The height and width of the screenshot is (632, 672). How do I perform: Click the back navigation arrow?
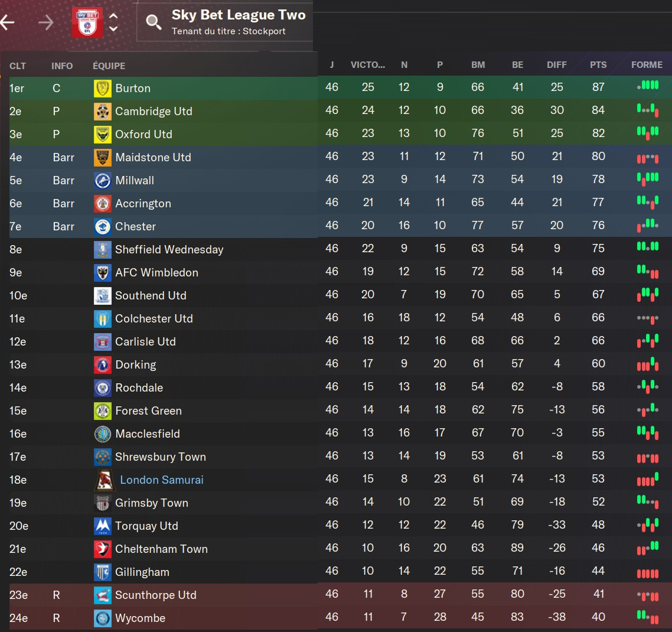(x=8, y=22)
